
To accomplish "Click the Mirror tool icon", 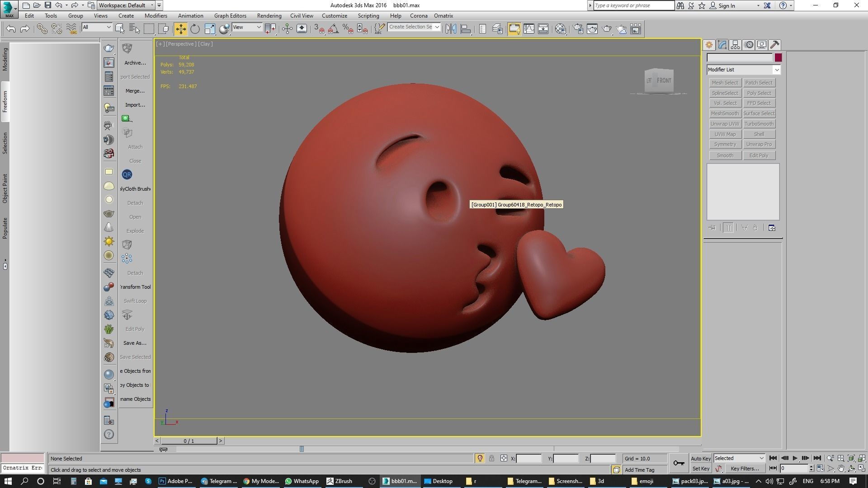I will point(451,29).
